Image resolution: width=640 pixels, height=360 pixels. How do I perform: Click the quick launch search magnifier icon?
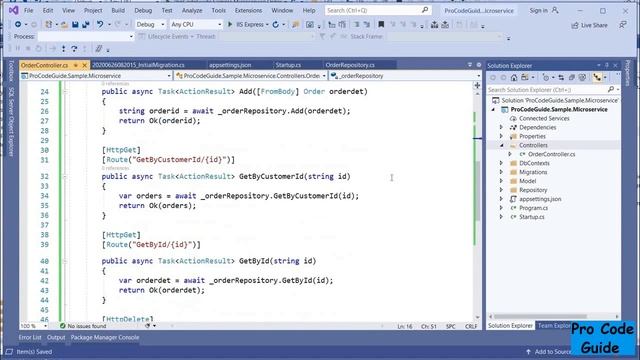(x=425, y=10)
